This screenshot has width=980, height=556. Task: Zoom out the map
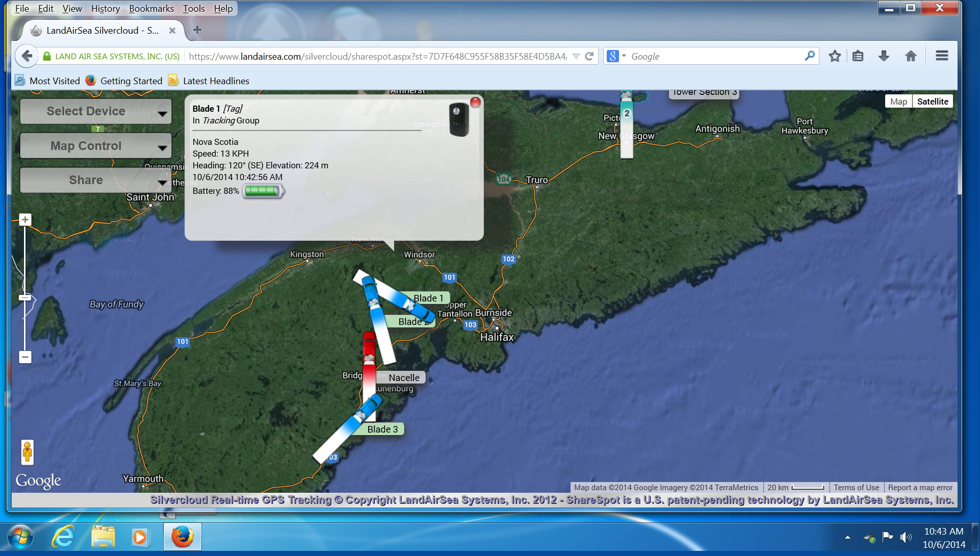pos(25,357)
